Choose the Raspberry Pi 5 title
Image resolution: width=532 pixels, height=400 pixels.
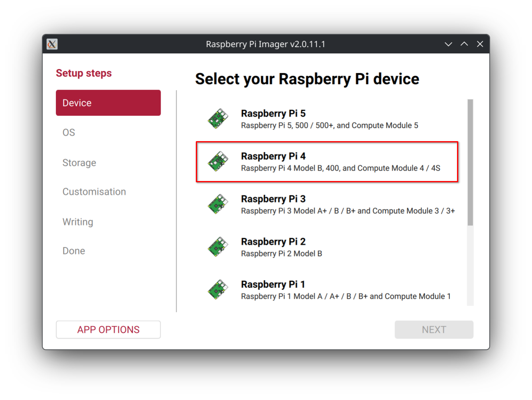(x=273, y=114)
